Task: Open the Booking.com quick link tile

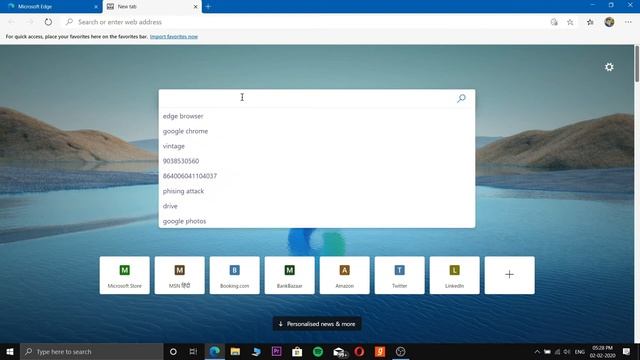Action: click(235, 275)
